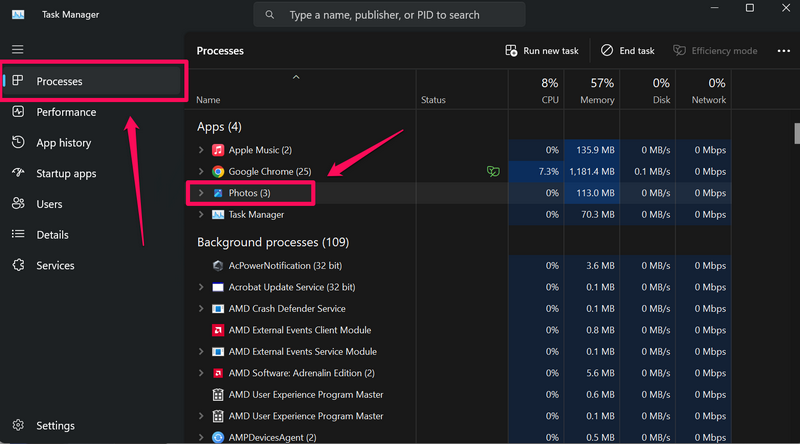Click the green efficiency leaf icon for Chrome

[x=493, y=172]
